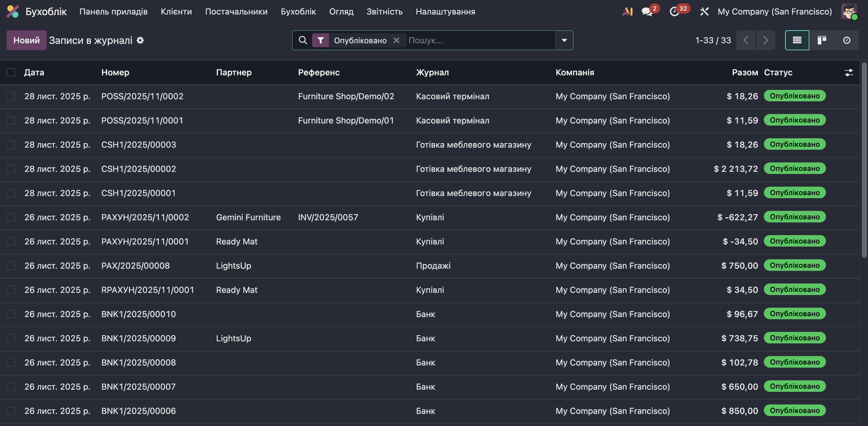This screenshot has width=868, height=426.
Task: Open the settings gear beside Записи в журналі
Action: click(141, 40)
